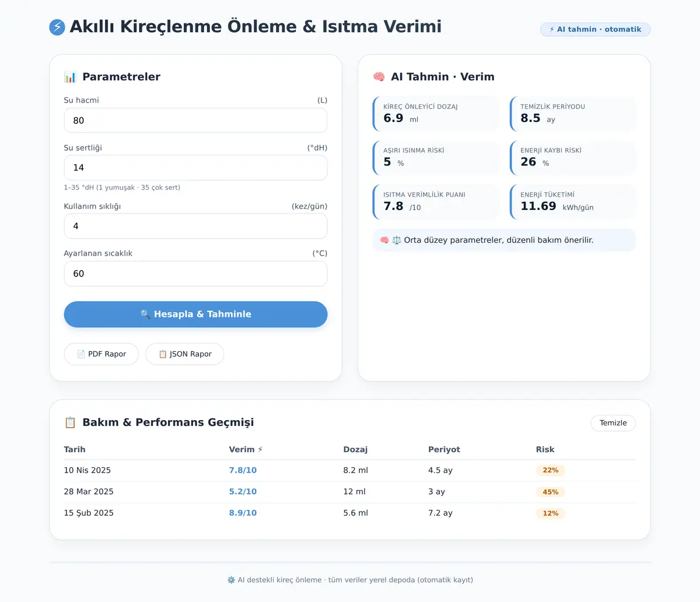Click the 4.5 ay periyot cell
The height and width of the screenshot is (602, 700).
(440, 470)
